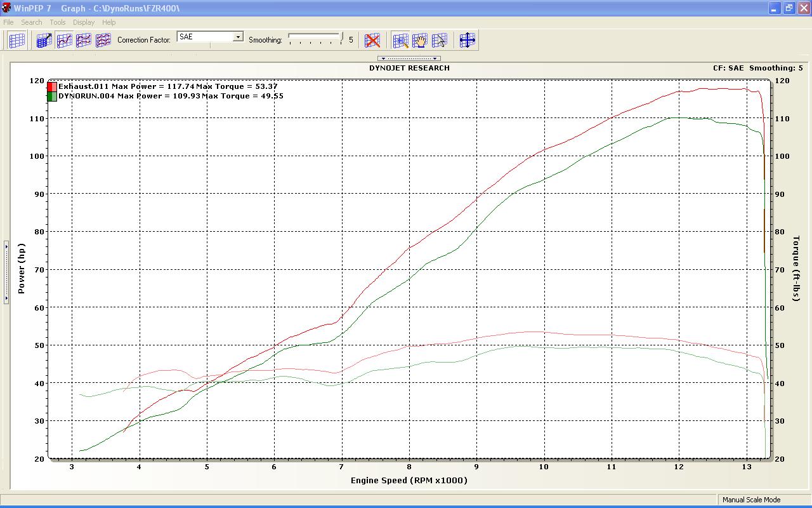Image resolution: width=812 pixels, height=508 pixels.
Task: Click the 120 tick on left power axis
Action: pos(37,81)
